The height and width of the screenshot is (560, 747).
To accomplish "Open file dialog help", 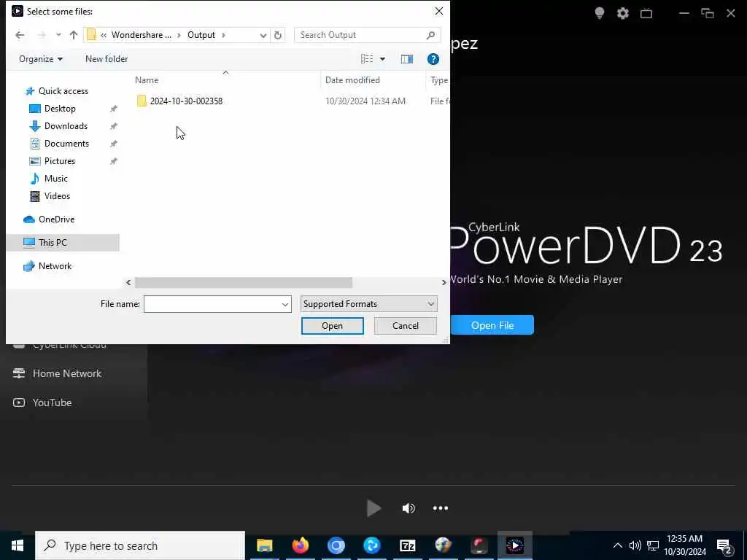I will (x=433, y=59).
